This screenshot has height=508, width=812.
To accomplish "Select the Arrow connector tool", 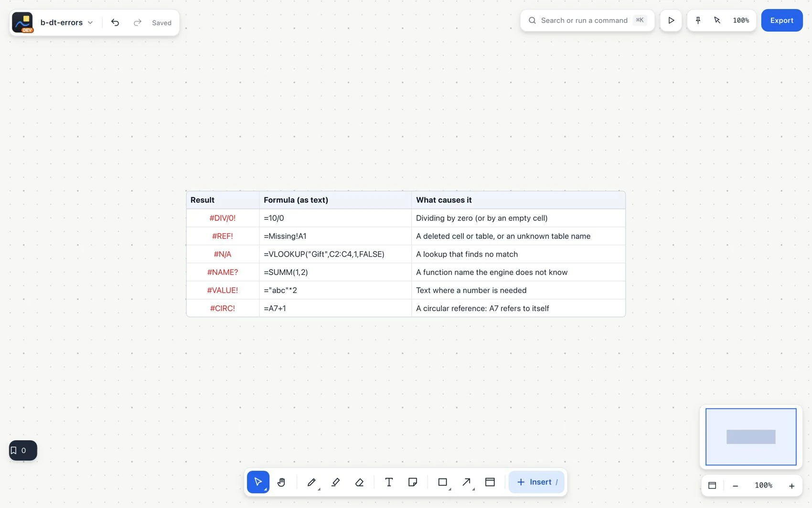I will tap(467, 482).
